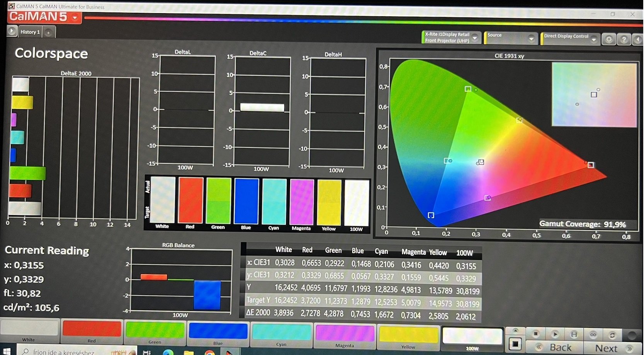644x355 pixels.
Task: Expand the pattern panel with up arrow
Action: [x=515, y=331]
